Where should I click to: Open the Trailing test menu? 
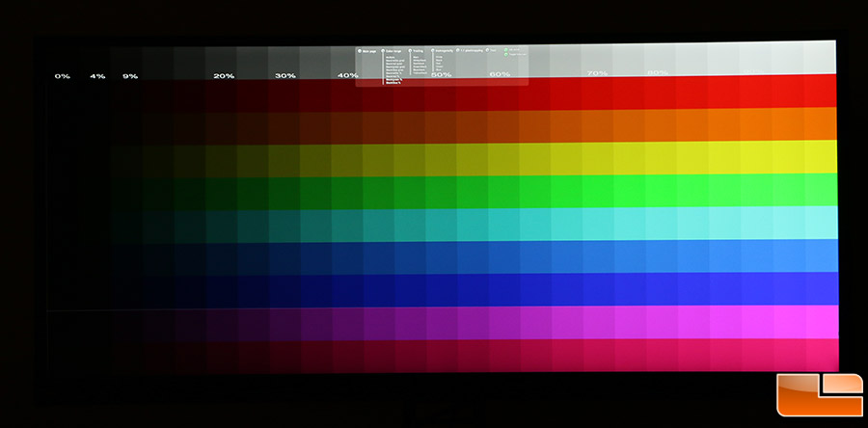tap(416, 51)
